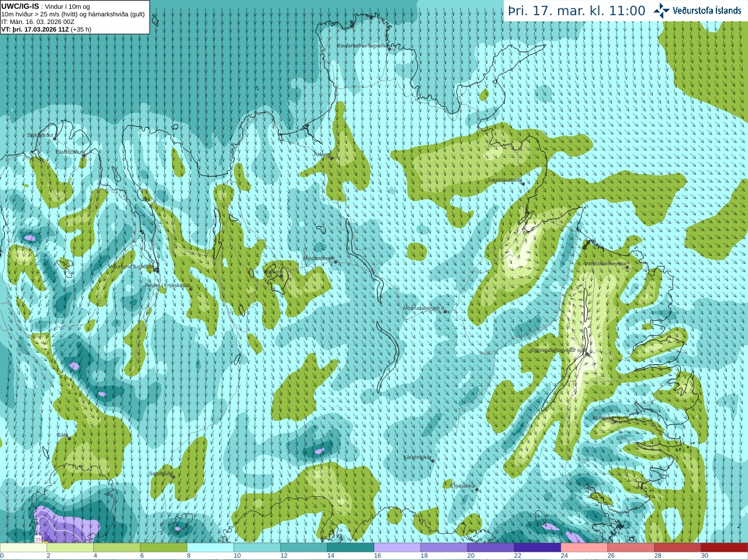Click the 4–6 m/s legend swatch
The width and height of the screenshot is (748, 560).
point(117,548)
